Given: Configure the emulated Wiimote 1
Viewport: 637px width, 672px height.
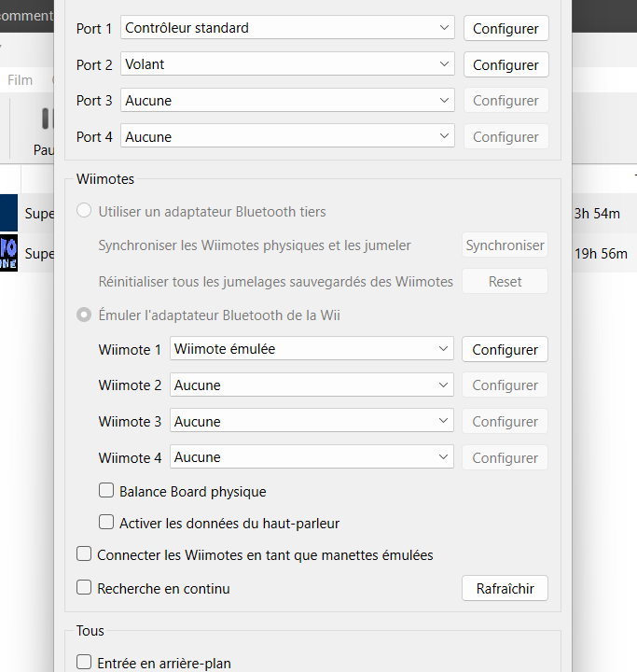Looking at the screenshot, I should (x=505, y=350).
